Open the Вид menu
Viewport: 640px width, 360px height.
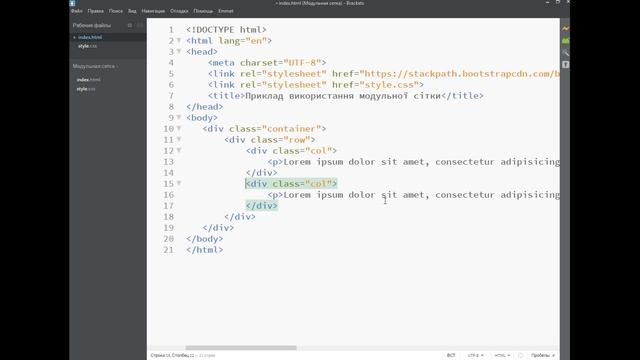pyautogui.click(x=132, y=11)
